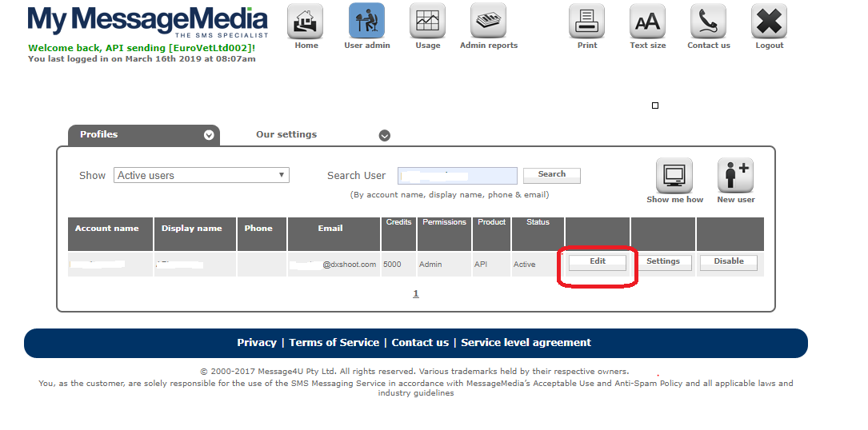Click the Phone column header
The width and height of the screenshot is (868, 430).
click(x=262, y=233)
